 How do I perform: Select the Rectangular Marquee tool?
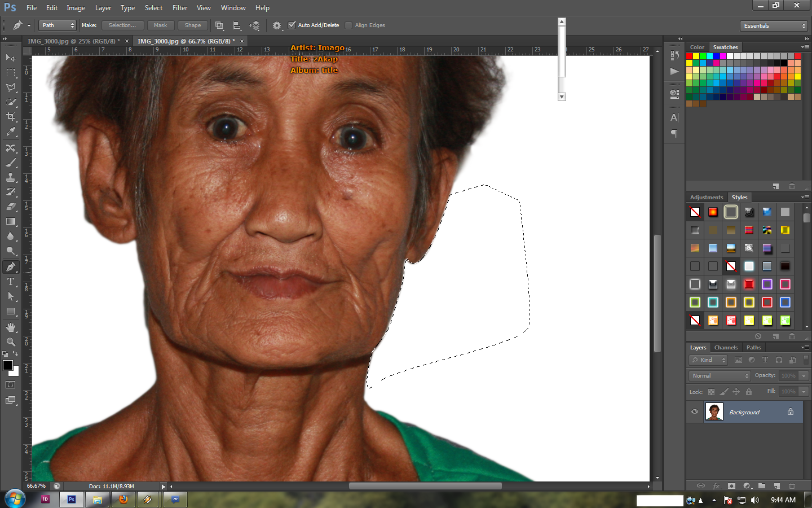[x=11, y=73]
